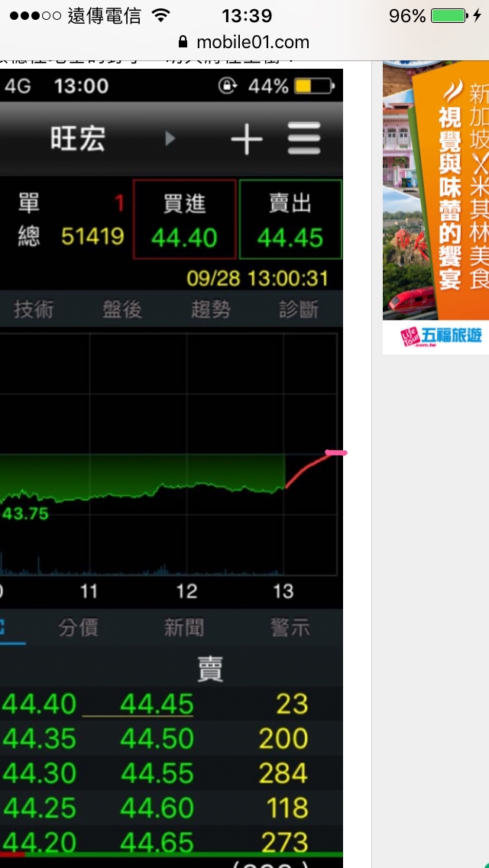
Task: Tap the 五福旅遊 logo
Action: point(441,336)
